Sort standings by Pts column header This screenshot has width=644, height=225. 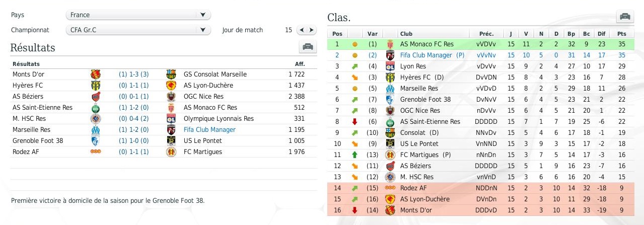[621, 34]
